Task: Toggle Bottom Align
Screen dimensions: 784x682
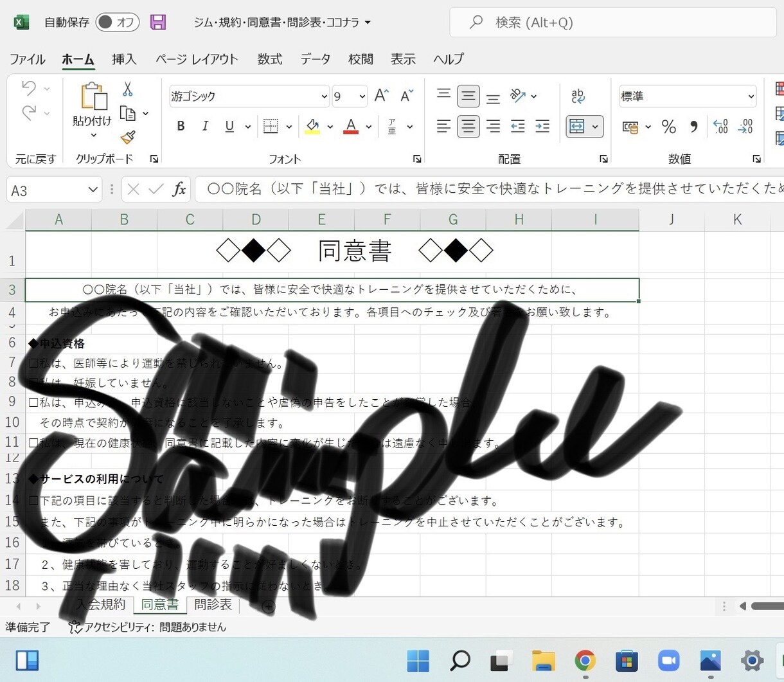Action: [x=493, y=98]
